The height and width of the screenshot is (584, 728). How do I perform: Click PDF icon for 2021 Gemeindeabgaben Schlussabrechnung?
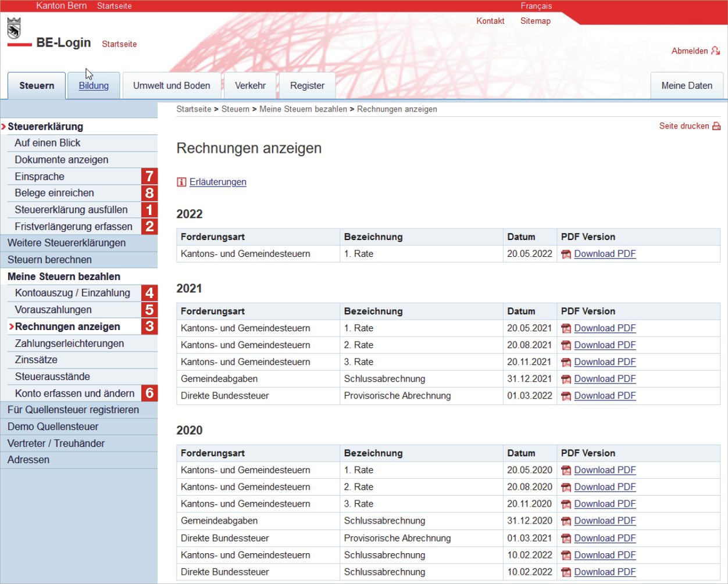(566, 379)
